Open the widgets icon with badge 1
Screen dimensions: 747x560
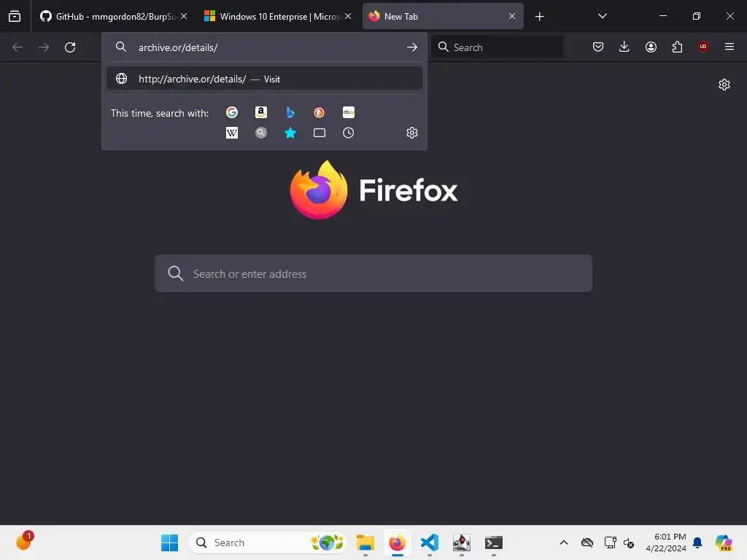coord(24,542)
